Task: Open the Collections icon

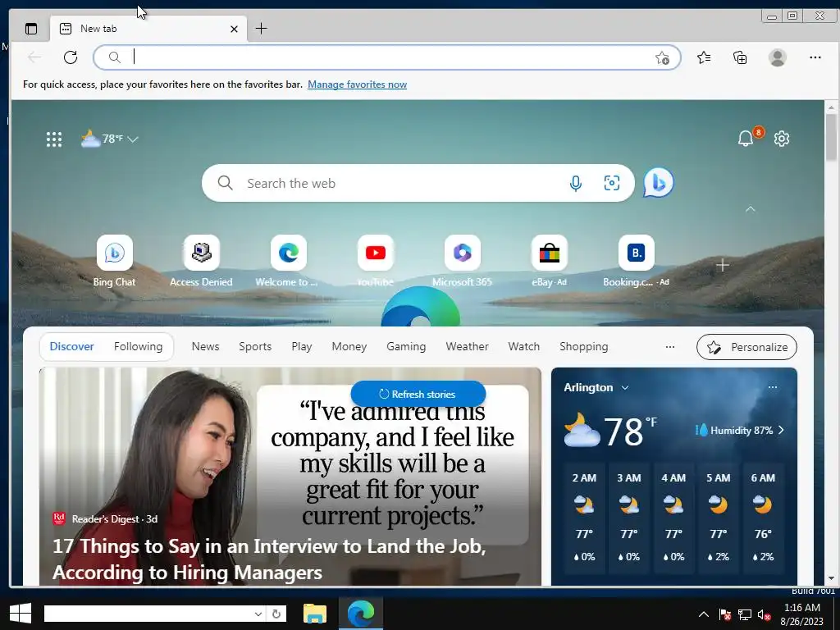Action: point(740,57)
